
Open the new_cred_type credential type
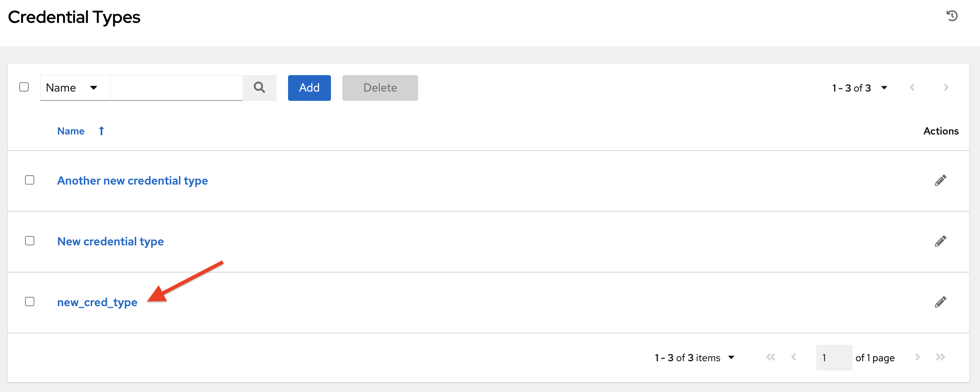[97, 302]
